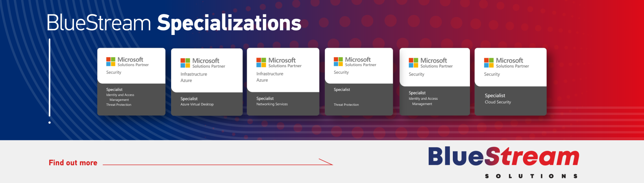This screenshot has height=183, width=644.
Task: Click Solutions Partner text on the Cloud Security badge
Action: 512,66
